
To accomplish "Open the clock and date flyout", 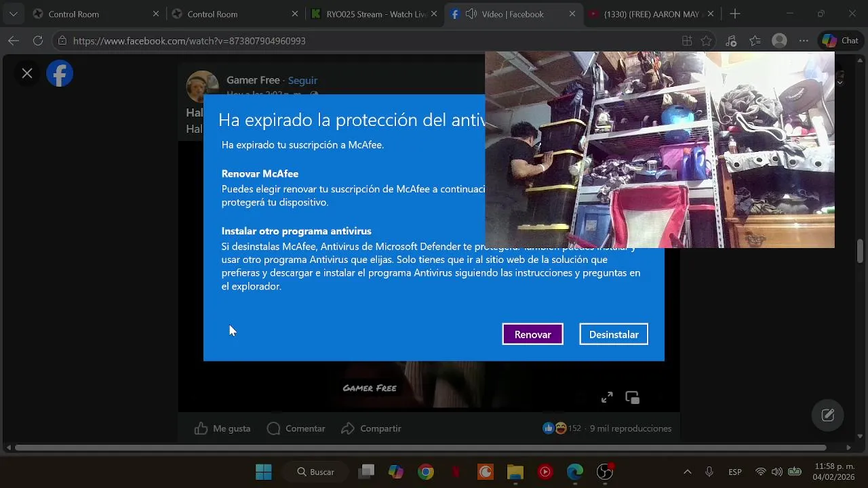I will 834,472.
